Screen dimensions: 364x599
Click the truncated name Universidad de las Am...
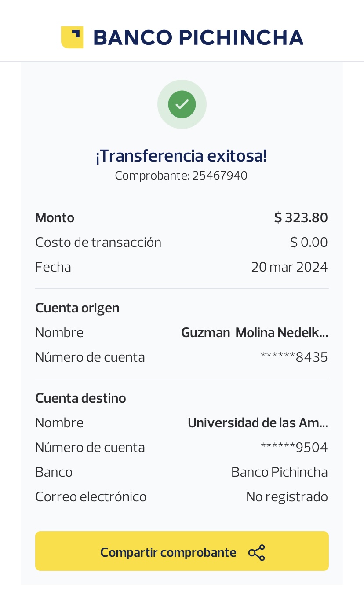[x=258, y=423]
